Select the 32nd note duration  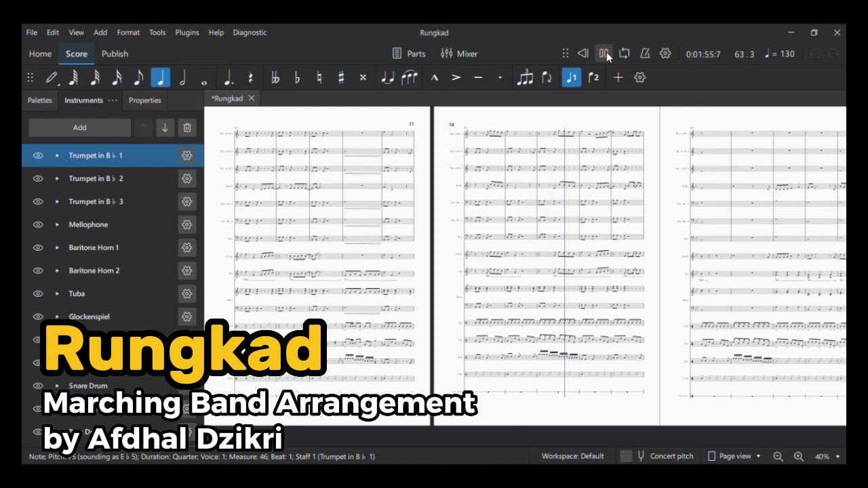pos(95,78)
